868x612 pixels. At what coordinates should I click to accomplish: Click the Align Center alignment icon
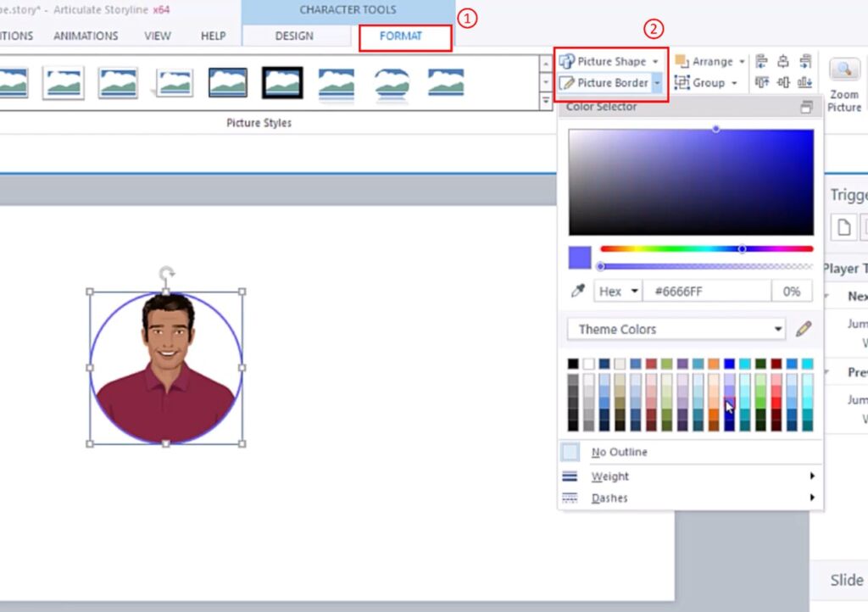click(x=783, y=61)
